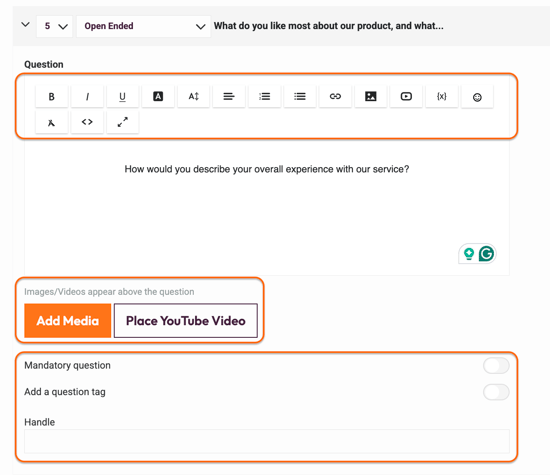Insert a variable placeholder {x}
This screenshot has width=550, height=475.
pos(442,96)
